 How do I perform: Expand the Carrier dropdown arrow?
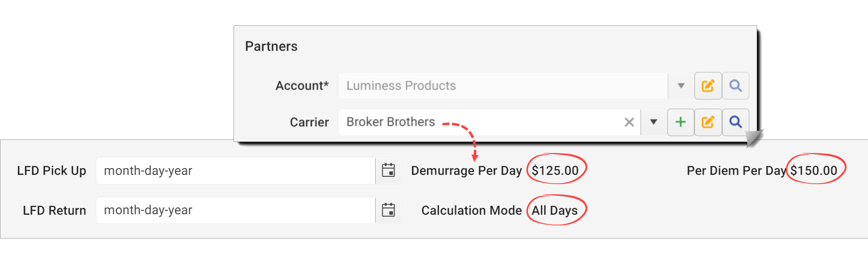[653, 122]
